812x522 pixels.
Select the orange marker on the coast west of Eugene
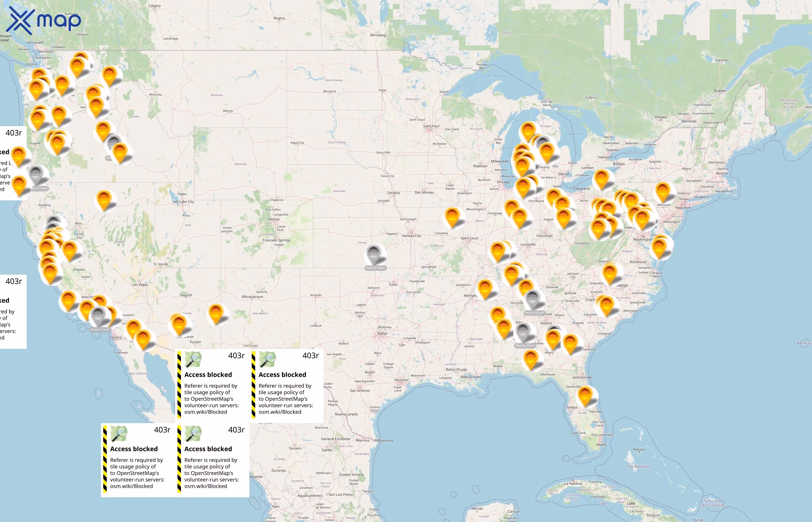pos(19,157)
